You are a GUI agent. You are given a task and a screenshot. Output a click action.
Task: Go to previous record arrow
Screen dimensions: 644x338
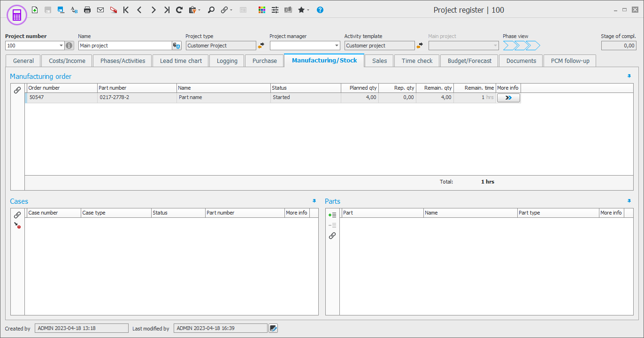[x=139, y=9]
